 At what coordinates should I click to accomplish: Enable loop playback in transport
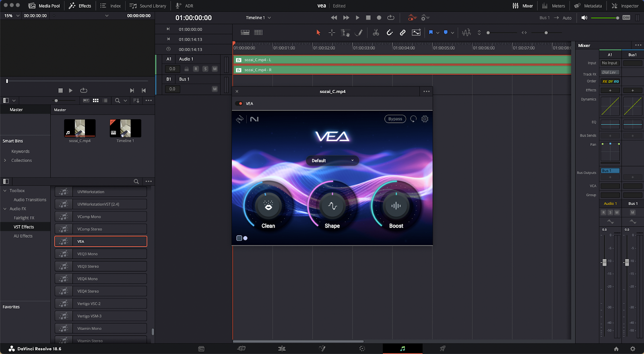391,18
